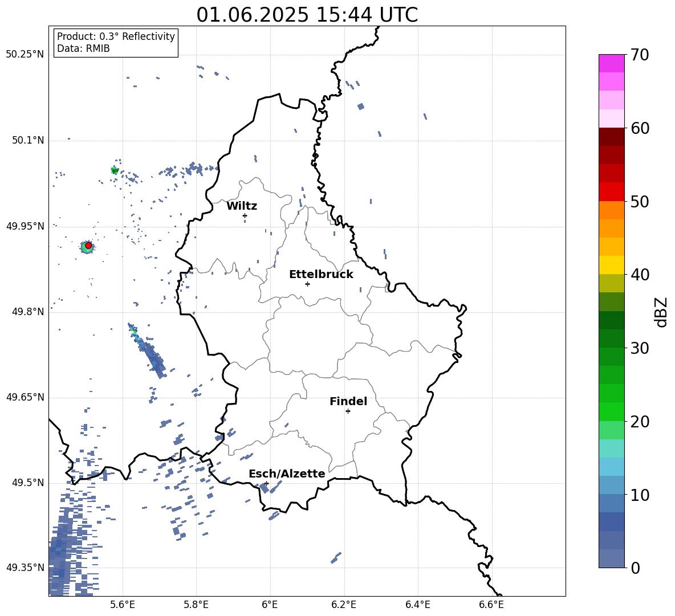Click the green 30 dBZ colorbar band
Image resolution: width=675 pixels, height=616 pixels.
pyautogui.click(x=611, y=338)
